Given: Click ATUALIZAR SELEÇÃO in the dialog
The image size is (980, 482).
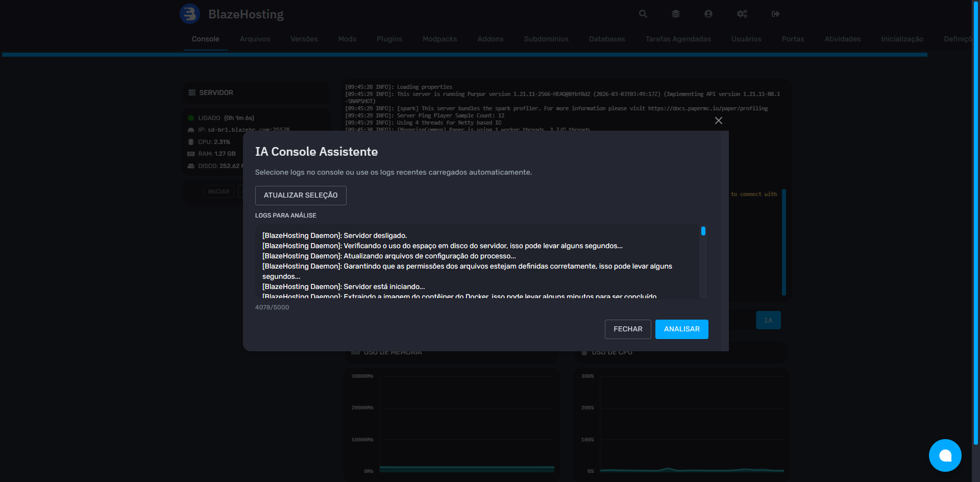Looking at the screenshot, I should coord(300,195).
